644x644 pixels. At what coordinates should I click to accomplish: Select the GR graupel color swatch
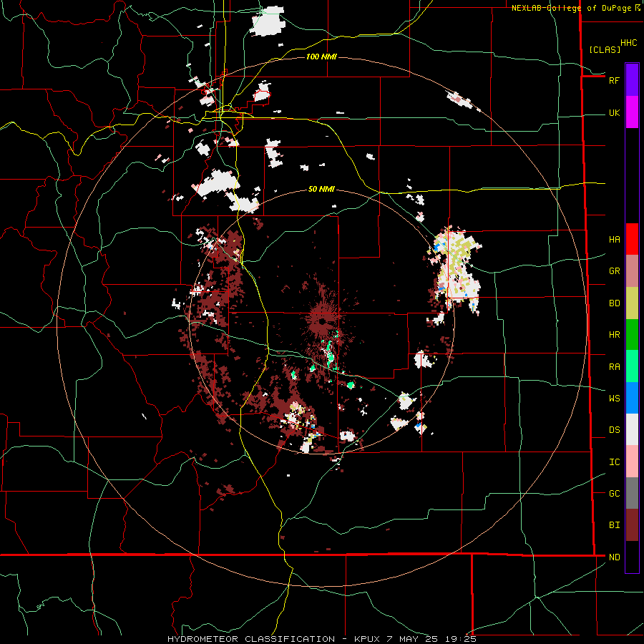pyautogui.click(x=632, y=271)
